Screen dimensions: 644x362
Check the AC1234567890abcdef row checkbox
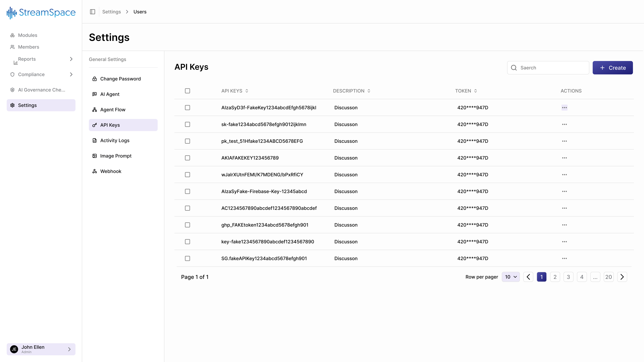pyautogui.click(x=187, y=208)
